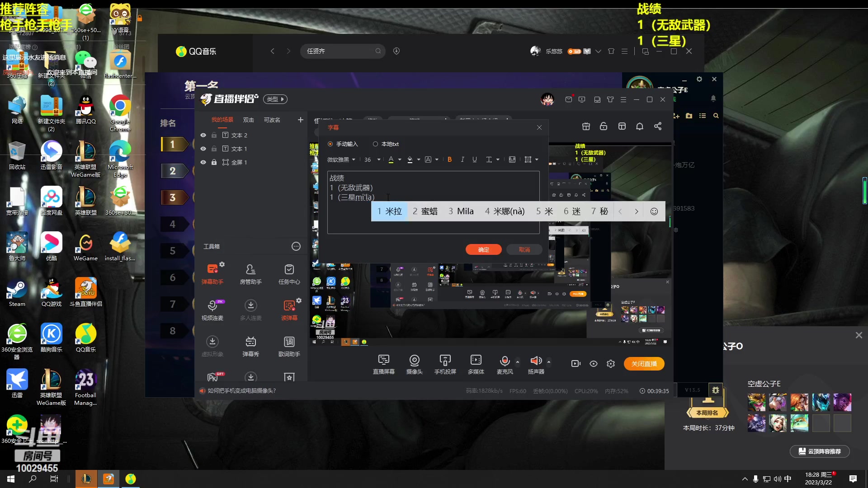Click QQ音乐 icon in taskbar
Viewport: 868px width, 488px height.
click(x=131, y=479)
